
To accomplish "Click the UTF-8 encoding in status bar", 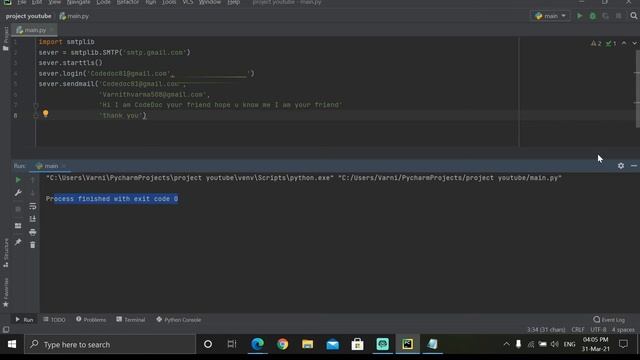I will 598,329.
